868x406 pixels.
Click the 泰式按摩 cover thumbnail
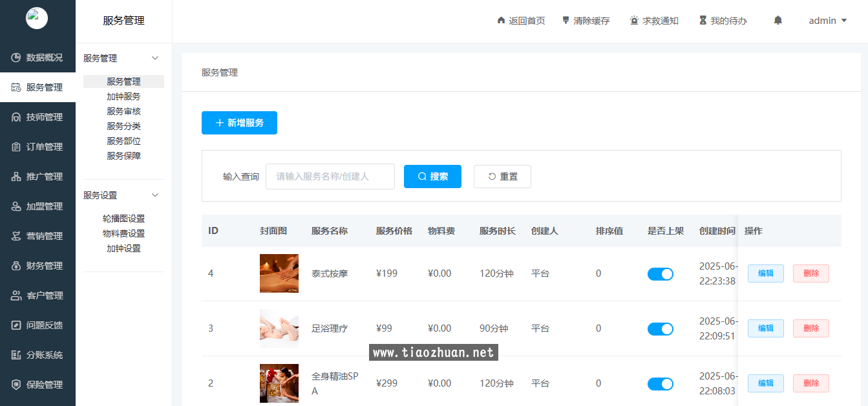tap(279, 273)
